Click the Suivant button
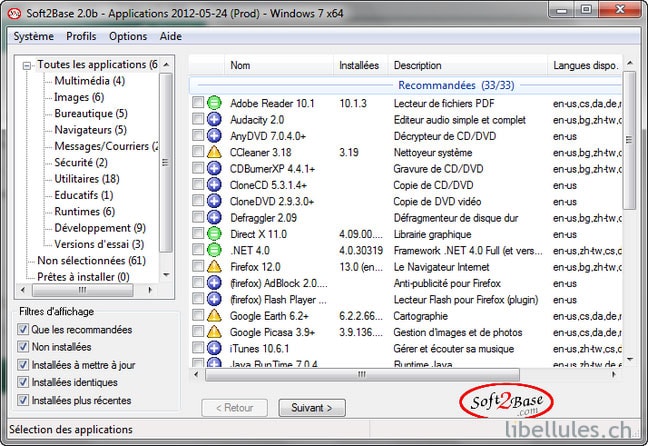648x446 pixels. click(312, 408)
